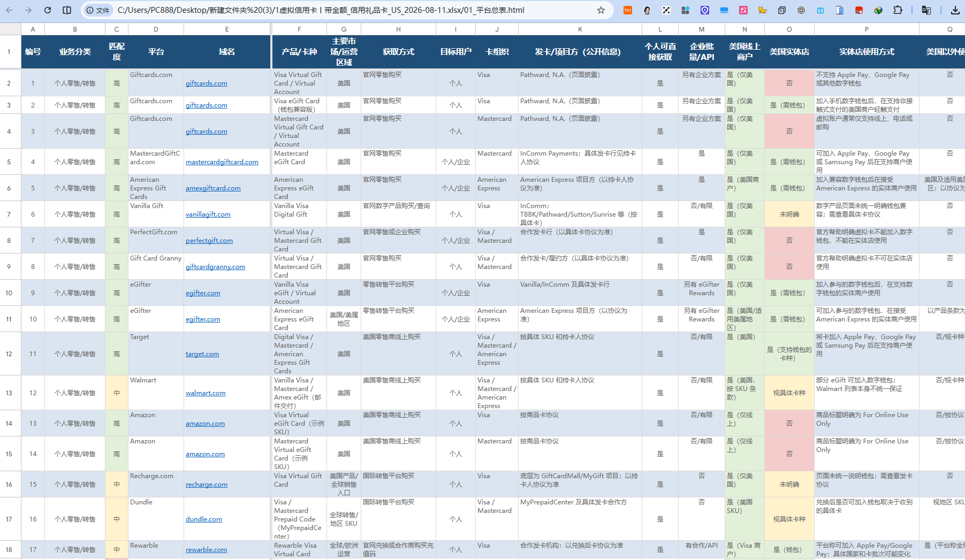The image size is (965, 560).
Task: Click the '企业批量/API' header cell
Action: (702, 52)
